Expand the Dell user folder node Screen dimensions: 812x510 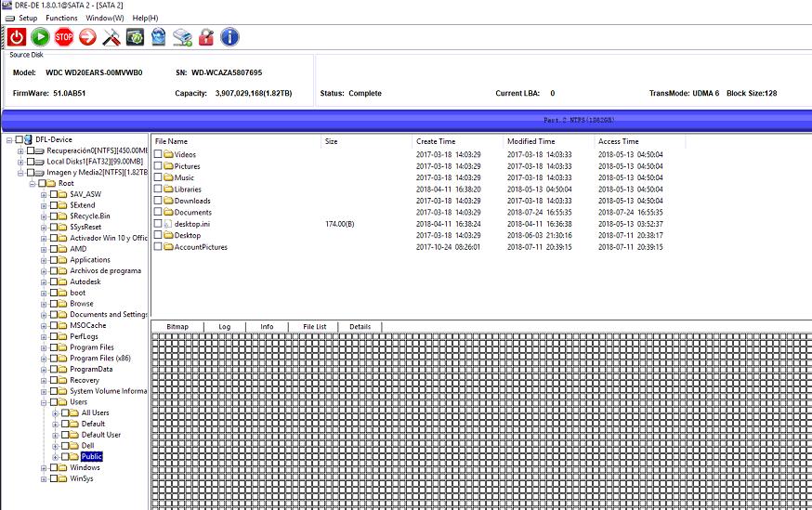coord(55,446)
